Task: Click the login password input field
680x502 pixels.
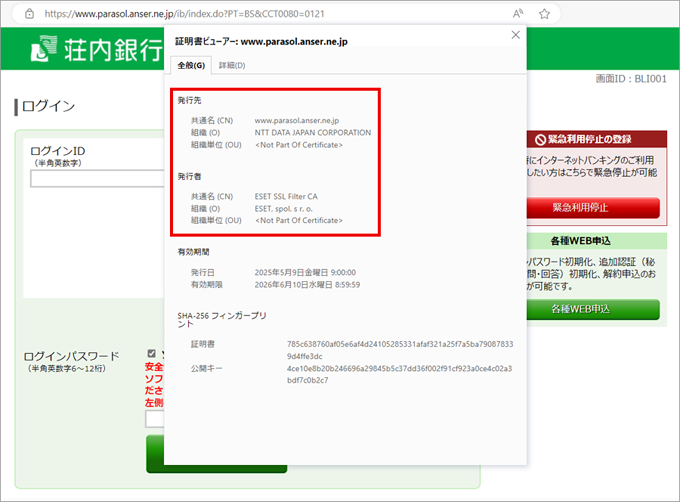Action: point(154,419)
